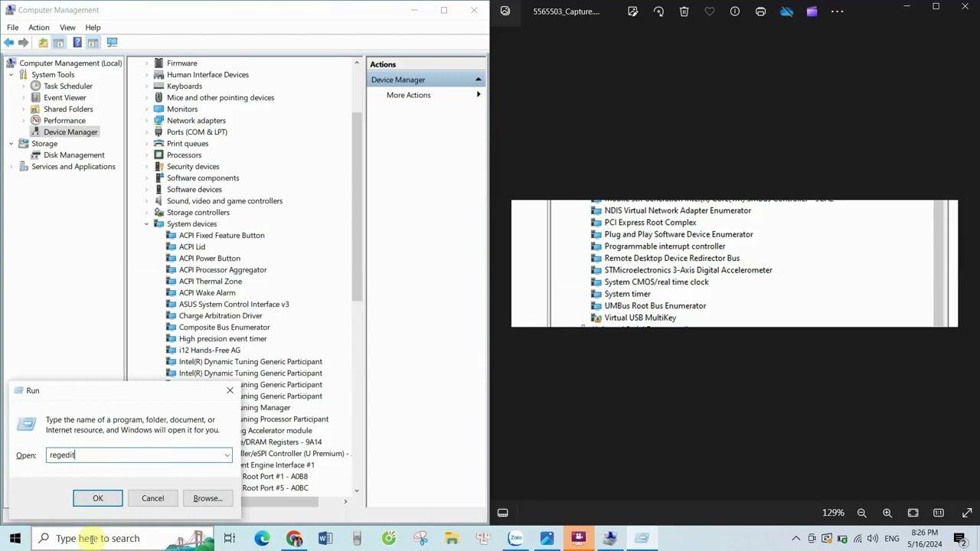
Task: Click More Actions in the Actions pane
Action: click(409, 95)
